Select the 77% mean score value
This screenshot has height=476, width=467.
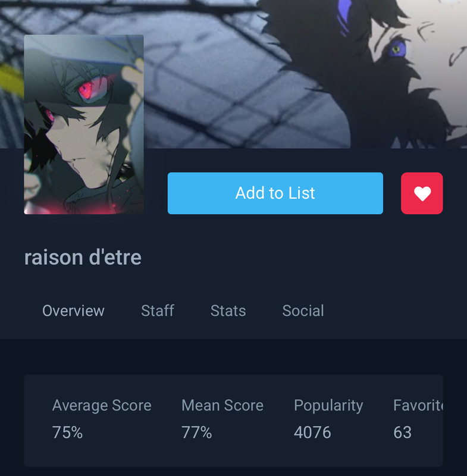click(x=197, y=432)
